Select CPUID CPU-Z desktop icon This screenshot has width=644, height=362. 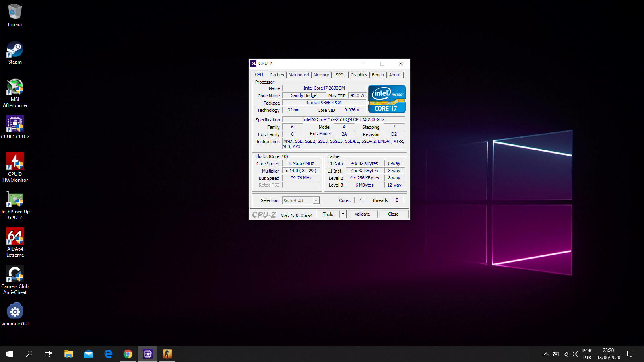15,128
